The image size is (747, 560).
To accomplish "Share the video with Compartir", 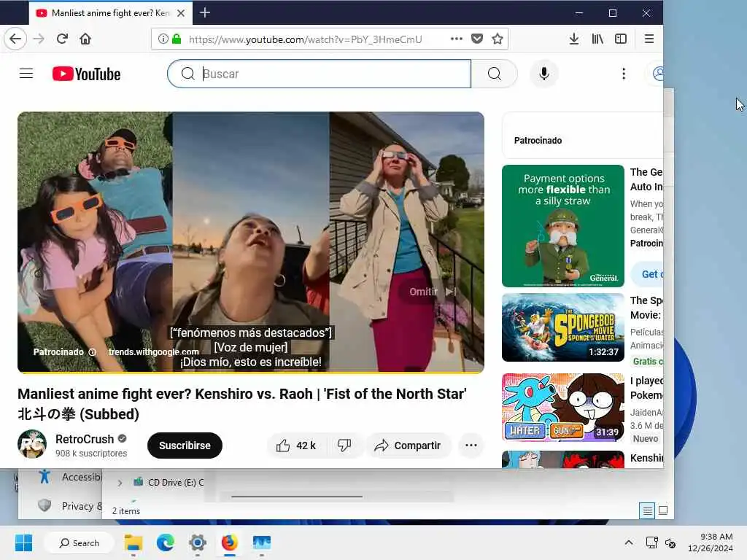I will 408,446.
